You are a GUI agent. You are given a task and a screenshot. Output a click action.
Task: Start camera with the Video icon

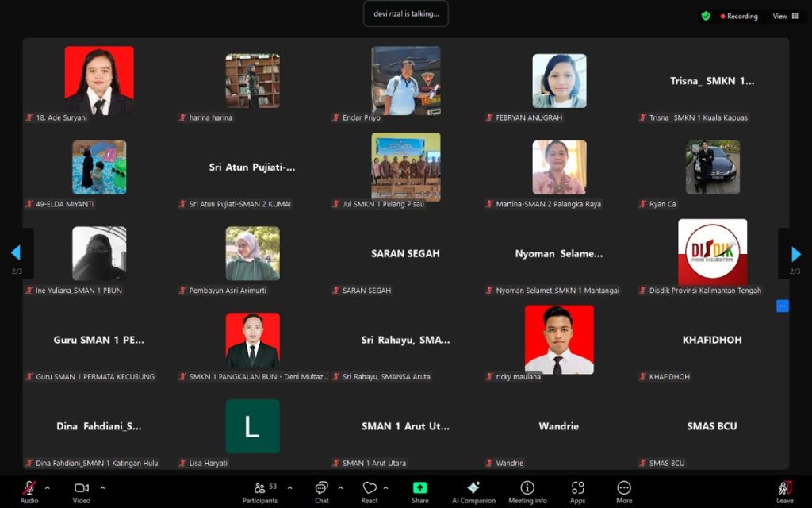(x=82, y=488)
